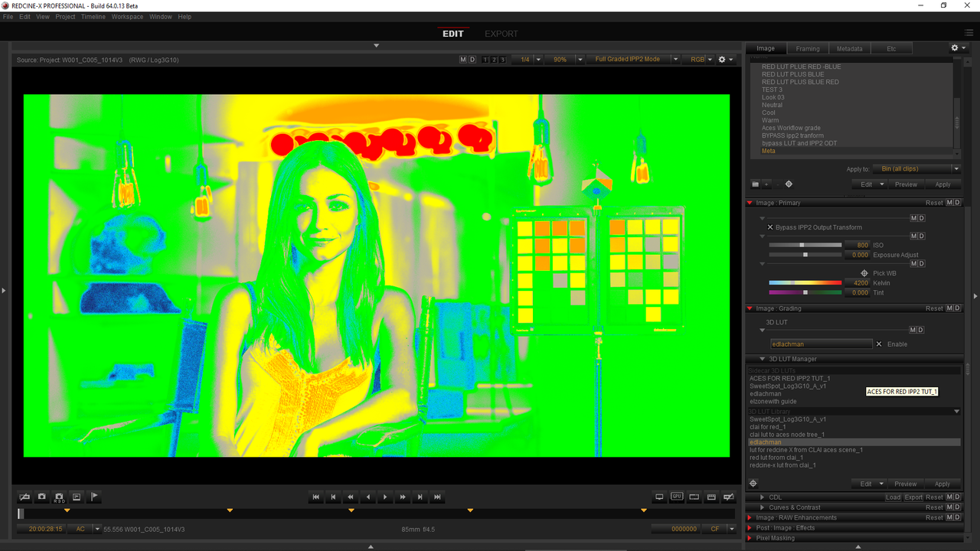The height and width of the screenshot is (551, 980).
Task: Click the crosshair icon in 3D LUT Manager
Action: click(x=753, y=484)
